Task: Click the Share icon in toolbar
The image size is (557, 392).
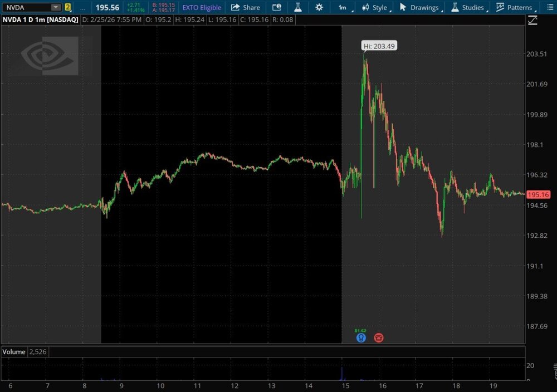Action: (245, 8)
